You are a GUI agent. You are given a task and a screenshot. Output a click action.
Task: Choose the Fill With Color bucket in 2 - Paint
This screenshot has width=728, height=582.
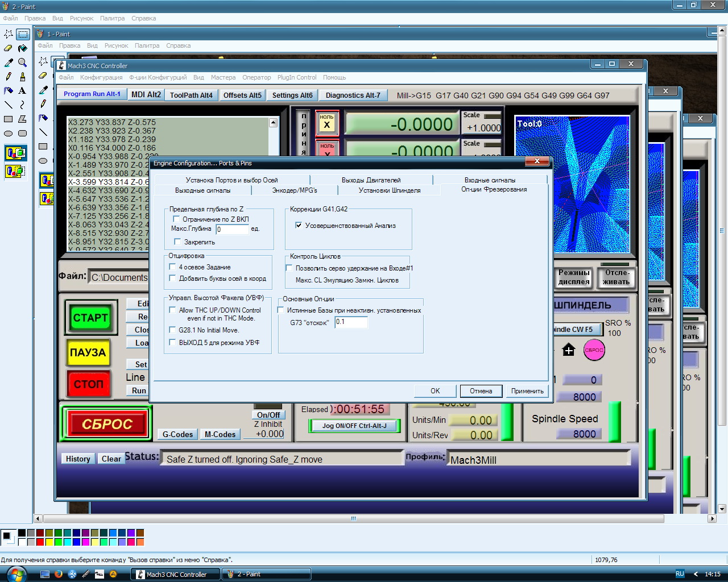[x=22, y=48]
